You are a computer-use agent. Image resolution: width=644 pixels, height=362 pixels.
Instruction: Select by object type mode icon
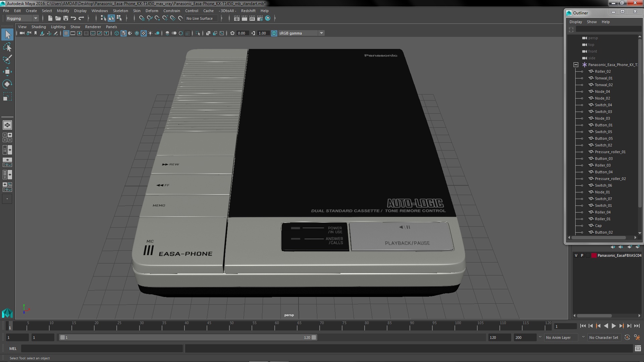pos(111,18)
